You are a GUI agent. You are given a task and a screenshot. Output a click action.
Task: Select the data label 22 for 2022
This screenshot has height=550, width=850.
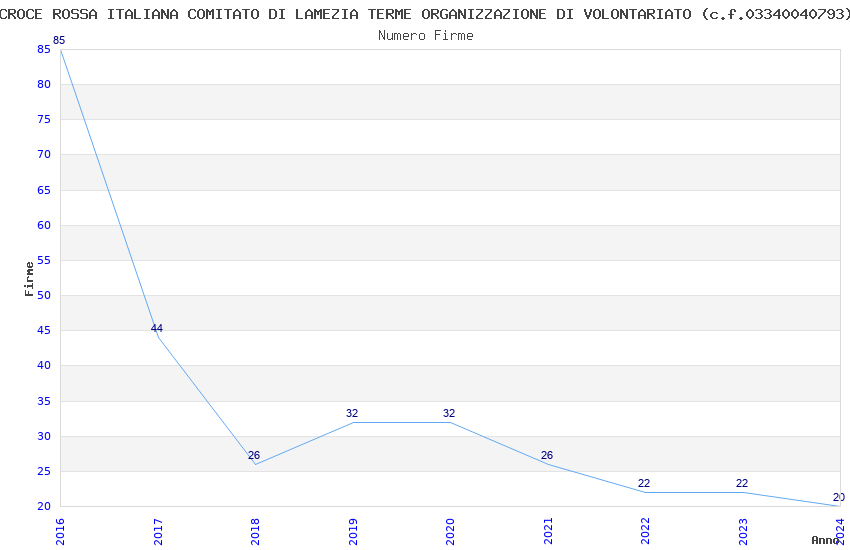click(644, 483)
